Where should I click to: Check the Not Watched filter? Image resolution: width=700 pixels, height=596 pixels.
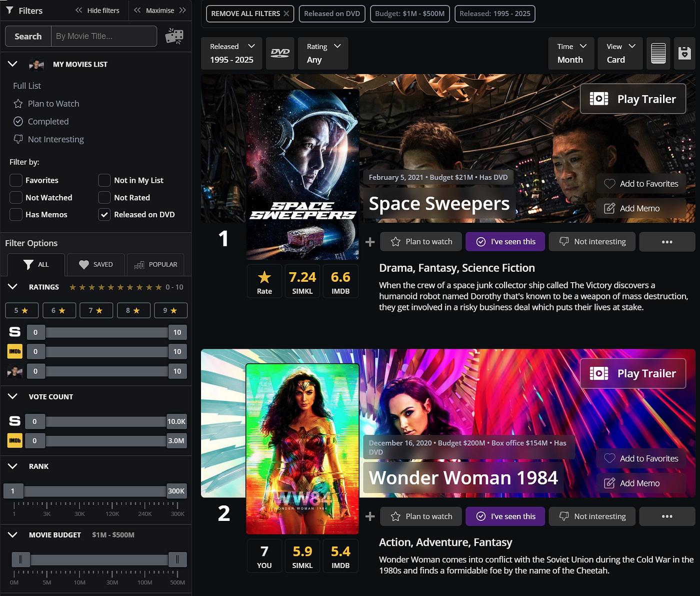point(16,198)
